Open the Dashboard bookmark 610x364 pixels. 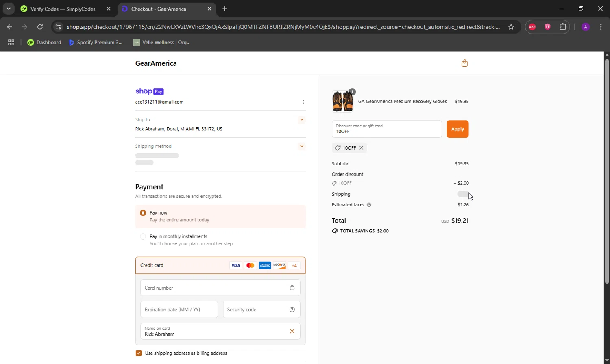tap(44, 42)
